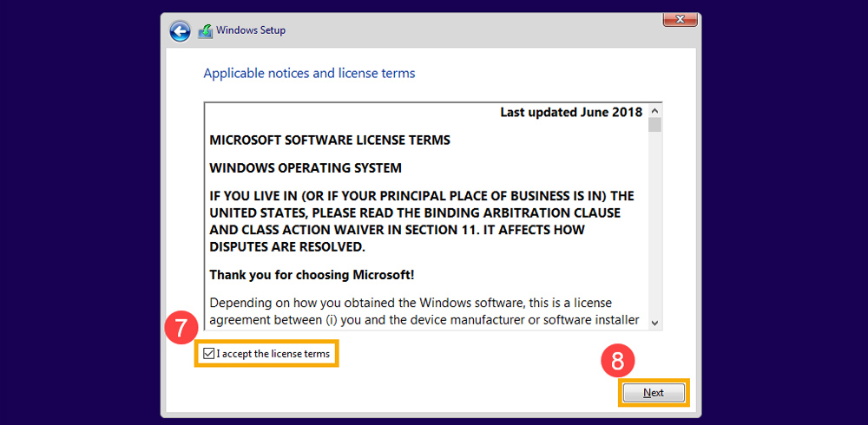Click the empty scrollbar track below the thumb

click(655, 226)
